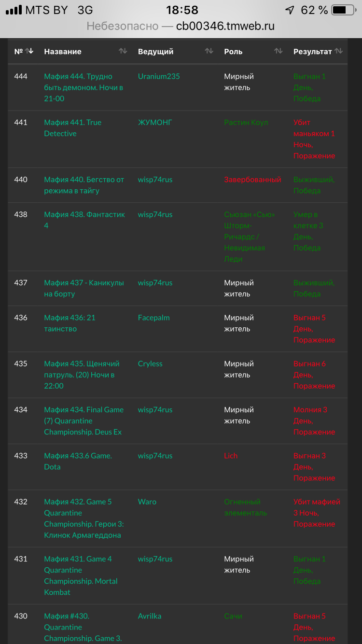
Task: Open game Мафия 438. Фантастик 4
Action: point(82,220)
